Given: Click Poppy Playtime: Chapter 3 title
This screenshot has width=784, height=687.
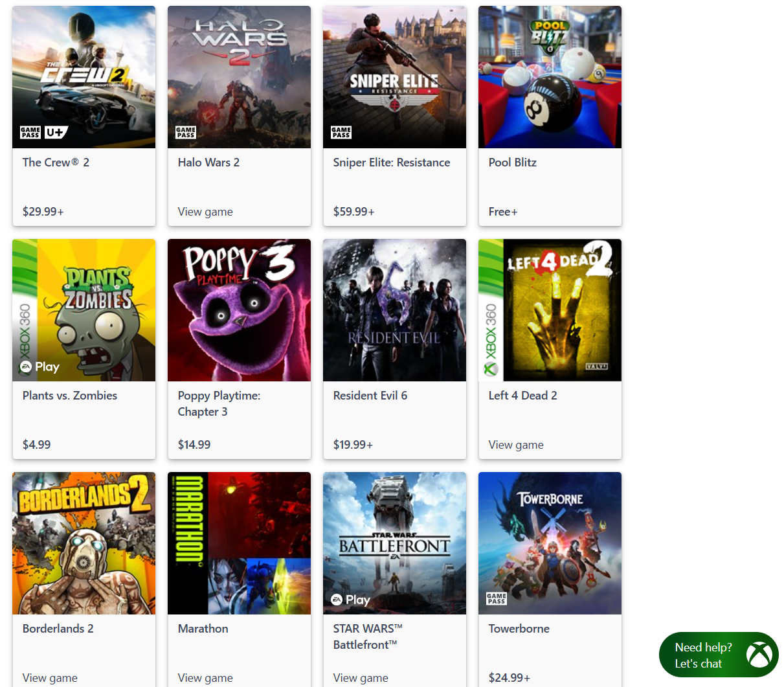Looking at the screenshot, I should click(x=219, y=403).
